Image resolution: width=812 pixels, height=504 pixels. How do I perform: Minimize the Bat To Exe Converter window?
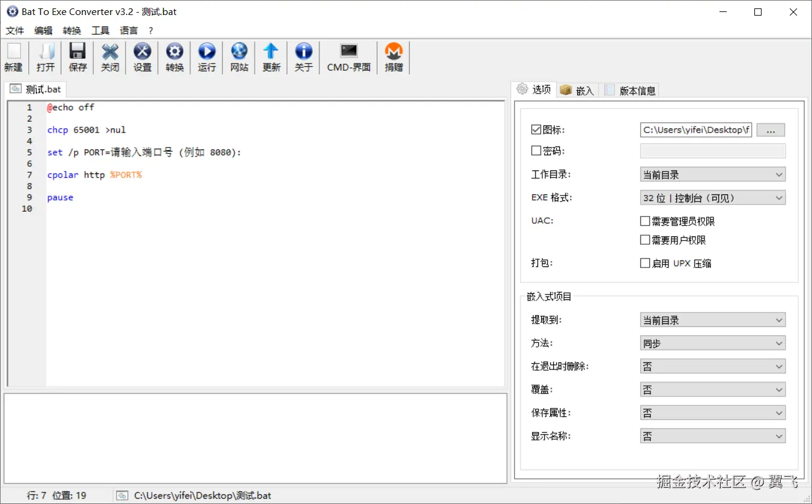point(723,12)
